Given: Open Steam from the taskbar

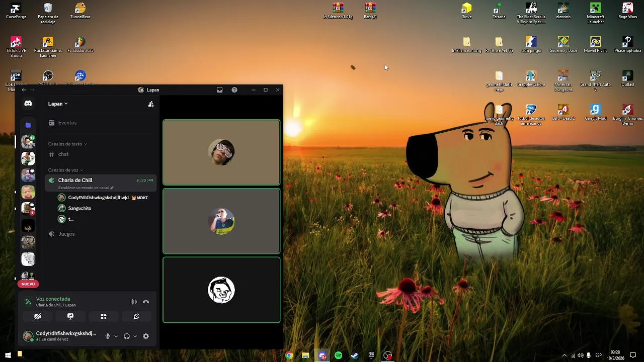Looking at the screenshot, I should point(355,355).
